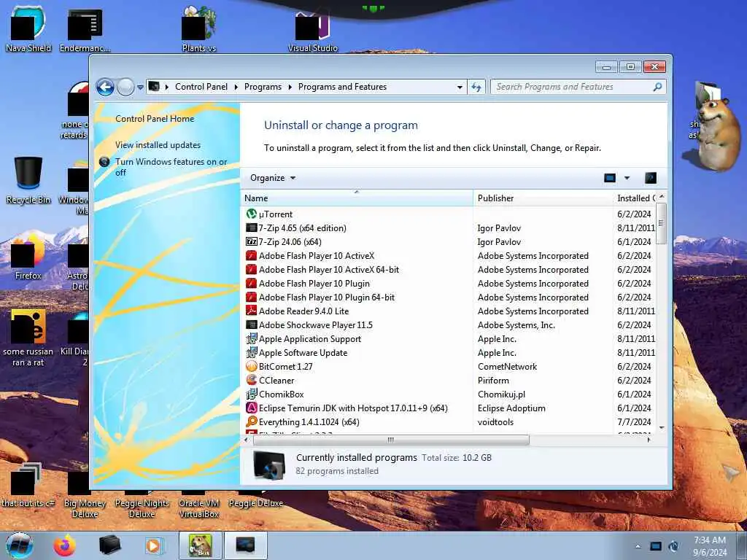The image size is (747, 560).
Task: Open Turn Windows features on or off
Action: click(x=171, y=167)
